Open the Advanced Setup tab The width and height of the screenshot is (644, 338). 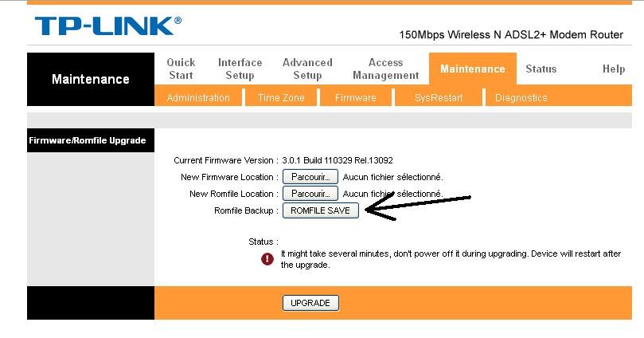tap(307, 69)
